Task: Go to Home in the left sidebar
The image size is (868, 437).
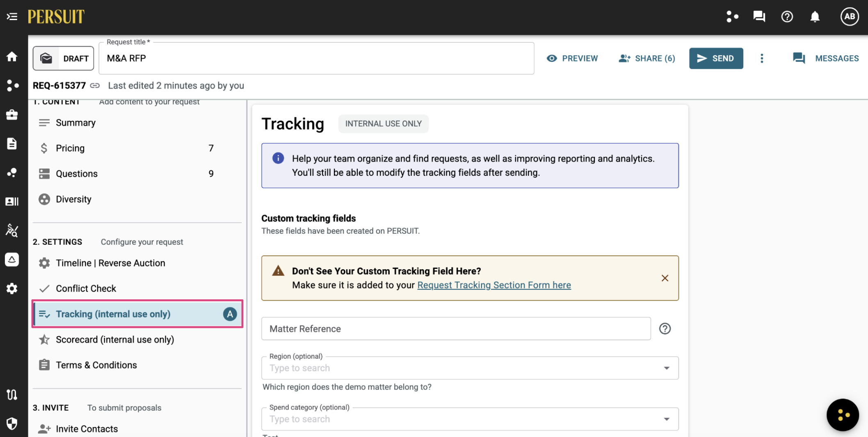Action: 12,57
